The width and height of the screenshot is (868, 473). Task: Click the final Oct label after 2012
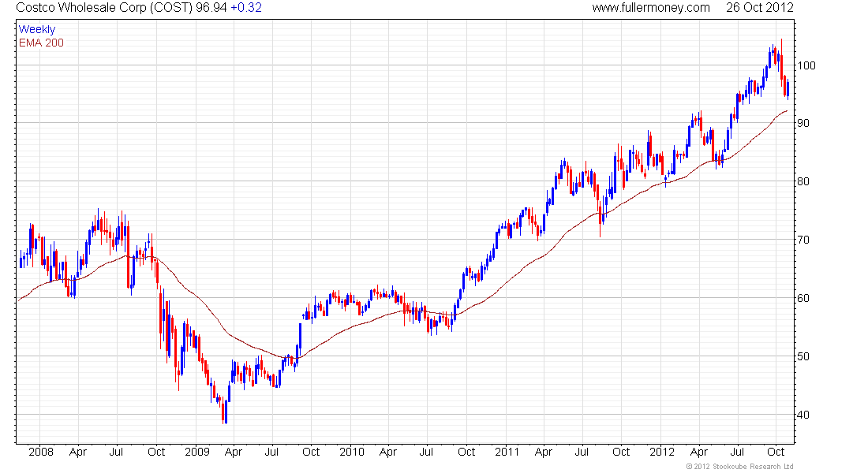pos(776,452)
